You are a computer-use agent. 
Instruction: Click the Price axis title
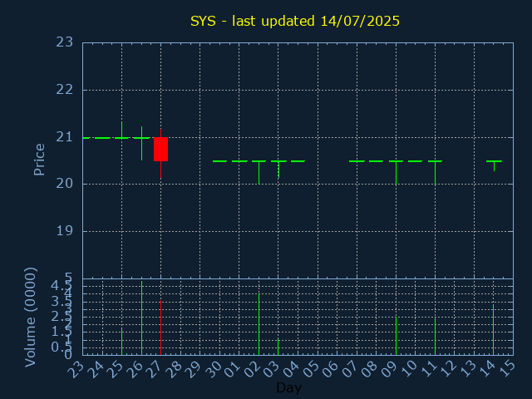coord(39,160)
